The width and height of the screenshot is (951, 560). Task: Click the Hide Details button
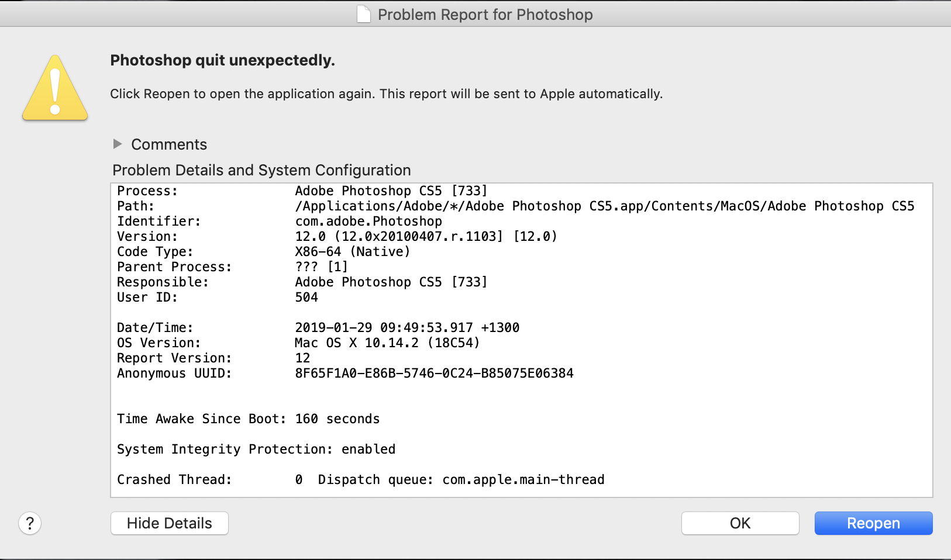(169, 523)
